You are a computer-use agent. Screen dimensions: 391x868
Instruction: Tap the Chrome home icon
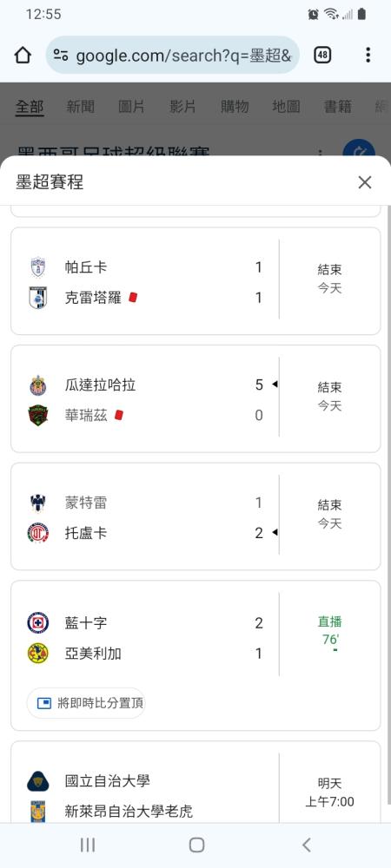[x=23, y=55]
